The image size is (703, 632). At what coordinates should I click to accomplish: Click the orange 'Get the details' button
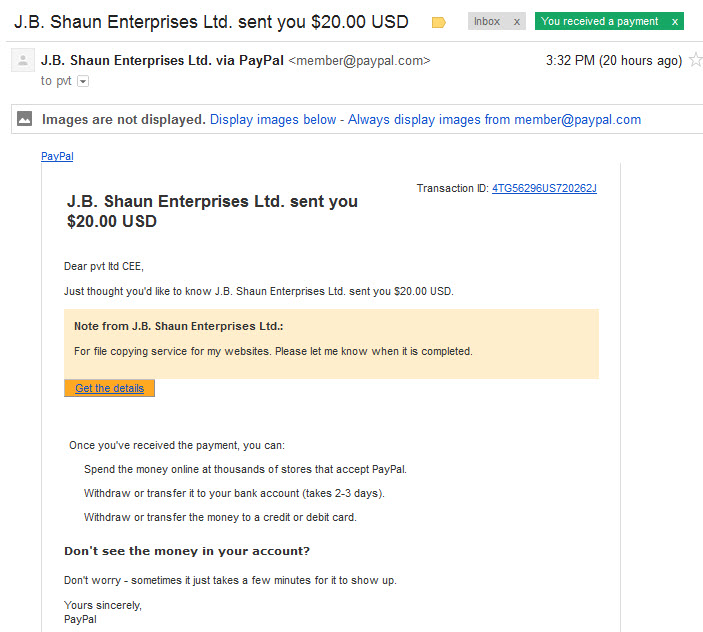click(109, 388)
